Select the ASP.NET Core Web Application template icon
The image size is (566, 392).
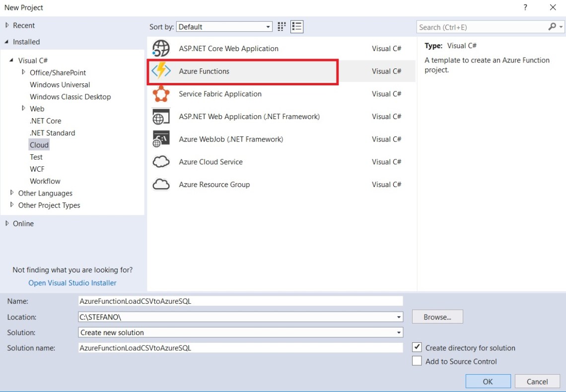(x=160, y=48)
